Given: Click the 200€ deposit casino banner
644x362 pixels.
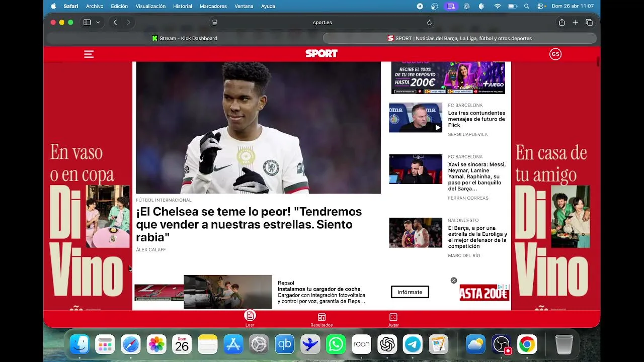Looking at the screenshot, I should point(448,78).
